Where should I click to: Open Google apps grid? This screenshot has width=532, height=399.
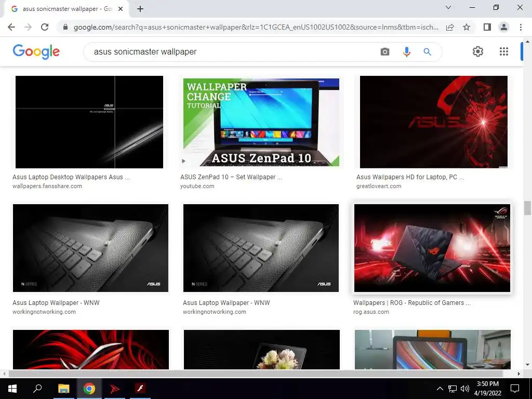[x=504, y=51]
